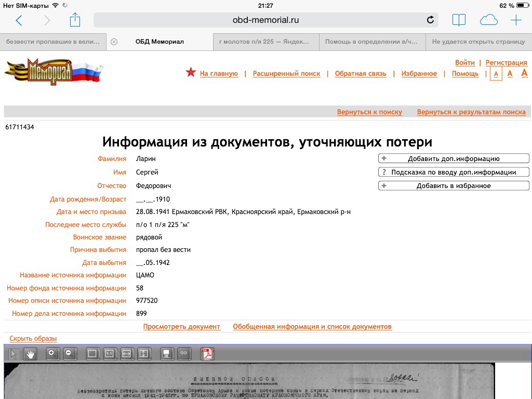Expand 'Добавить доп.информацию' section

[x=454, y=159]
